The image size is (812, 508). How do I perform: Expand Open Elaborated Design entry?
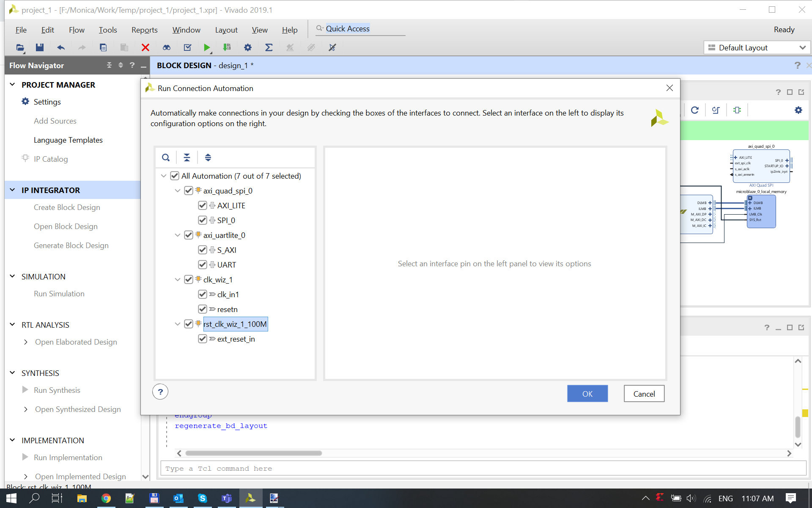point(26,342)
